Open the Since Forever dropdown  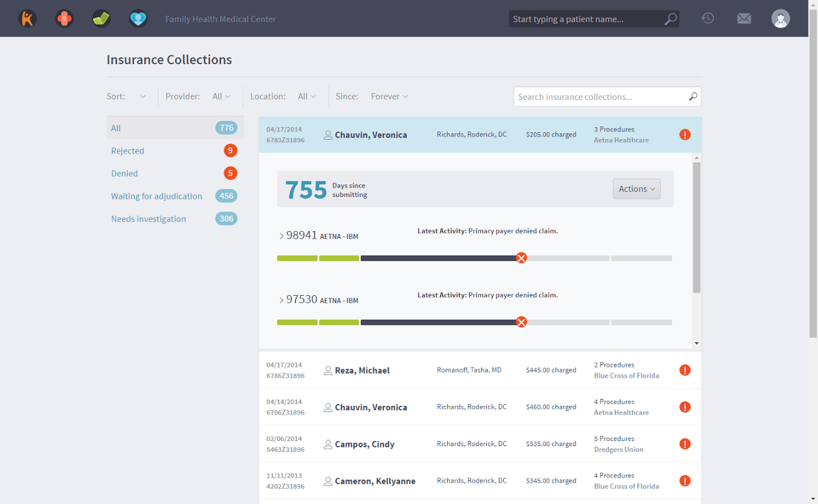point(389,97)
